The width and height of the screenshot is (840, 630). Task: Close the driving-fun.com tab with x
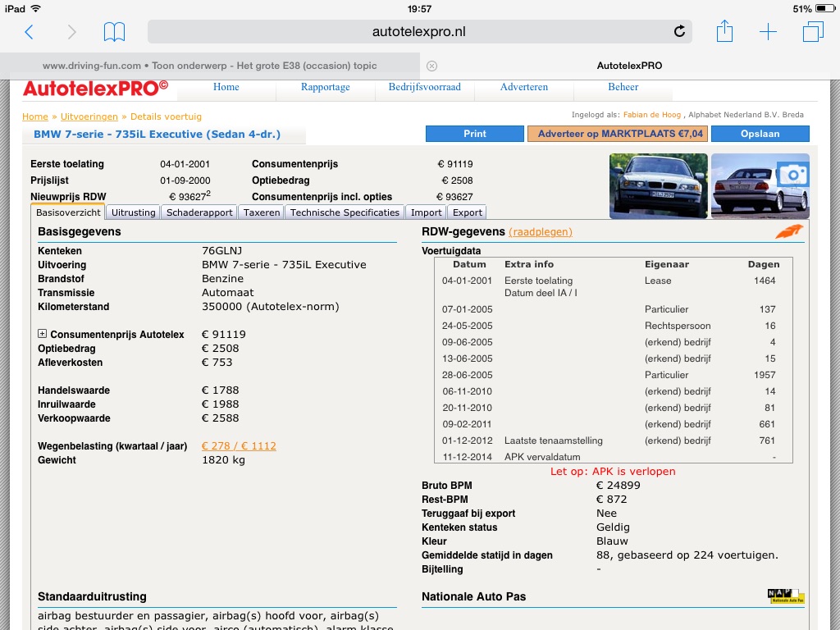coord(431,66)
